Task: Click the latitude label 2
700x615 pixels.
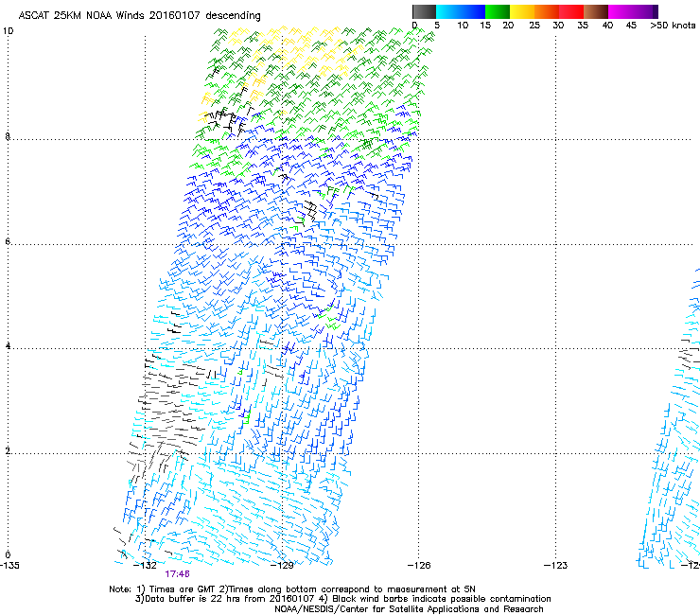Action: pyautogui.click(x=8, y=450)
